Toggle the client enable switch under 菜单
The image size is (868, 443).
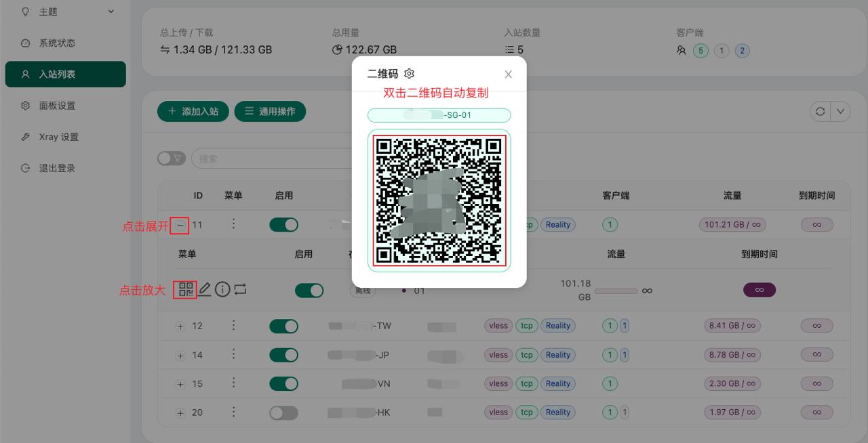309,291
